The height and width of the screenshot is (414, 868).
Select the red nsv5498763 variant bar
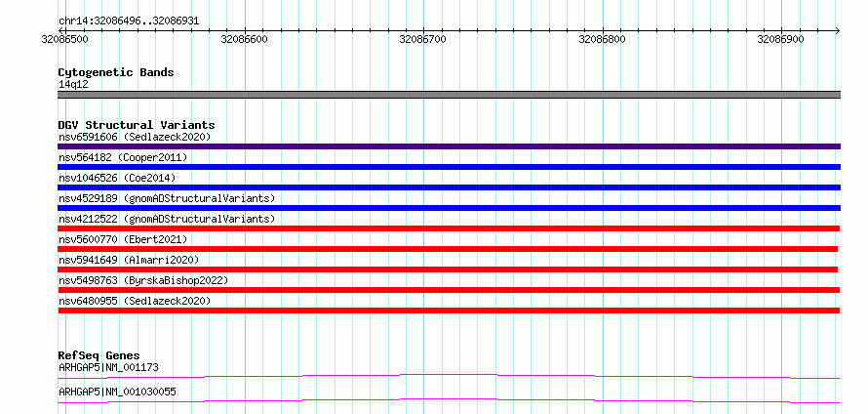pyautogui.click(x=449, y=290)
